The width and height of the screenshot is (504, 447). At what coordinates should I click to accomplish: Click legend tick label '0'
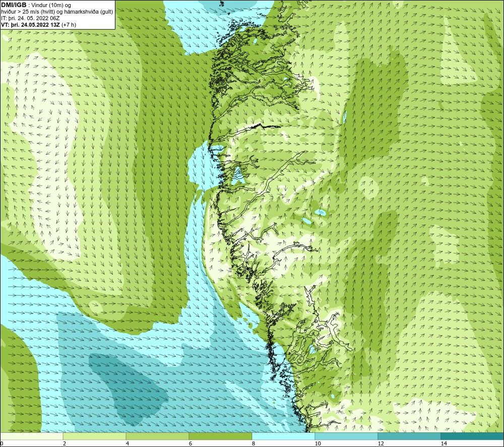click(x=2, y=444)
